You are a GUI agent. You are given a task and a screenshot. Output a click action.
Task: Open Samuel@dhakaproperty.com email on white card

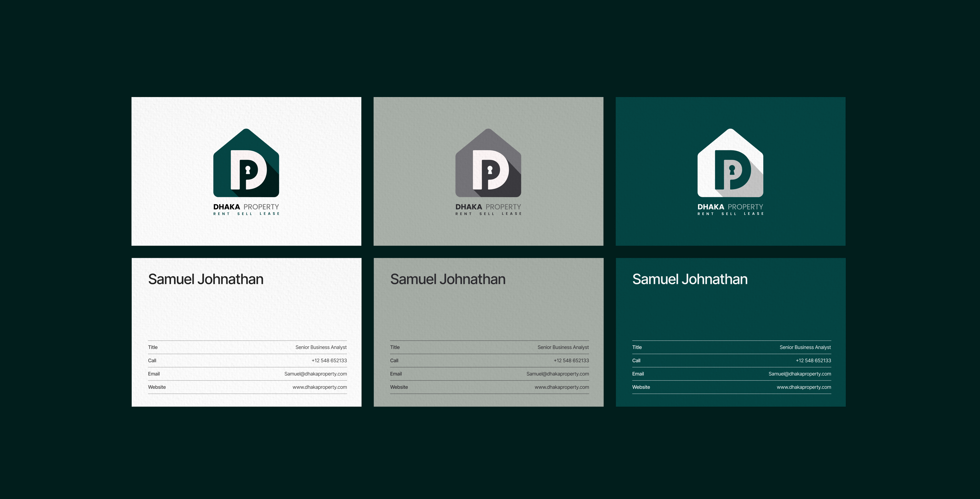[315, 374]
